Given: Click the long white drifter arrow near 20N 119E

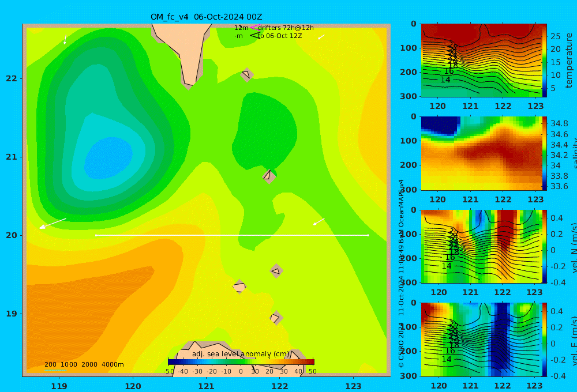Looking at the screenshot, I should [x=53, y=223].
